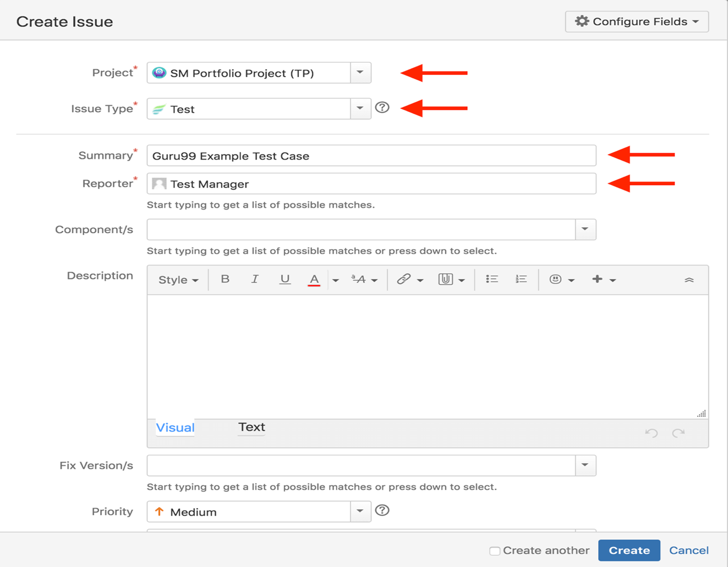The image size is (728, 567).
Task: Insert a numbered list in Description
Action: (521, 279)
